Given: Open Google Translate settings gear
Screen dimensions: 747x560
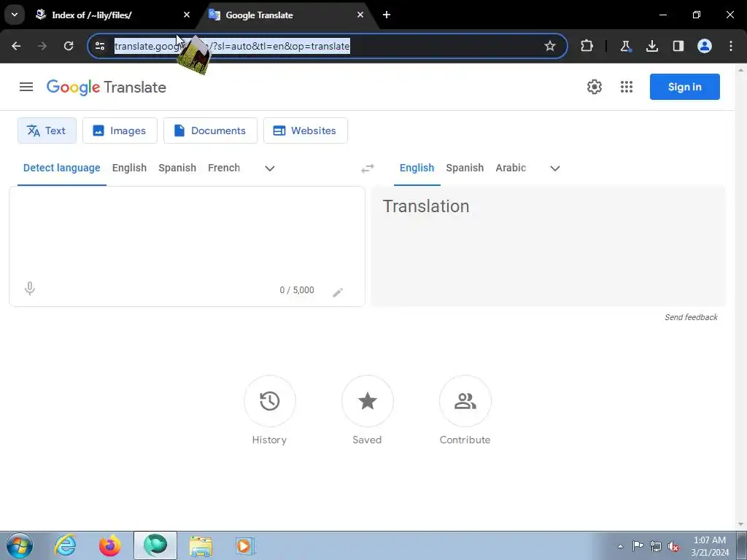Looking at the screenshot, I should (594, 87).
